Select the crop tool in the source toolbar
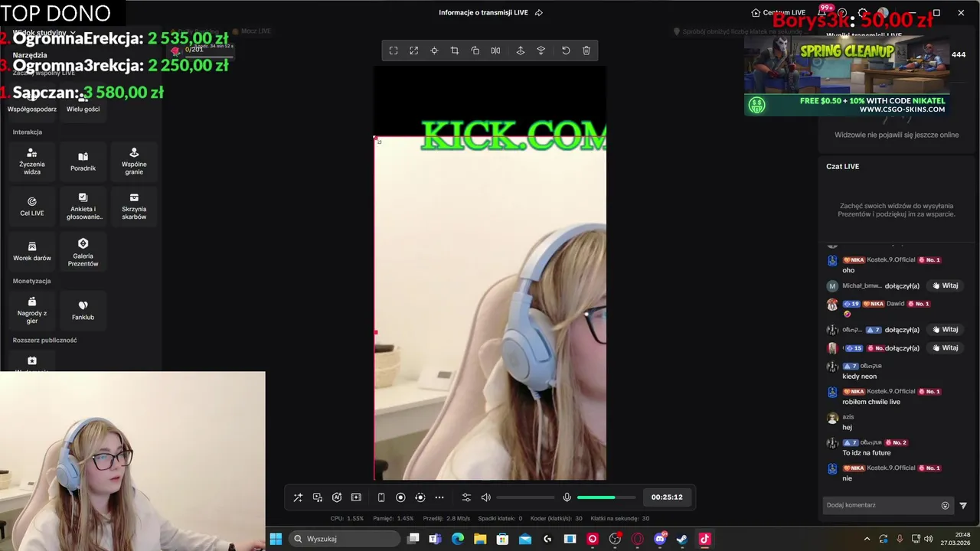Viewport: 980px width, 551px height. pyautogui.click(x=455, y=51)
